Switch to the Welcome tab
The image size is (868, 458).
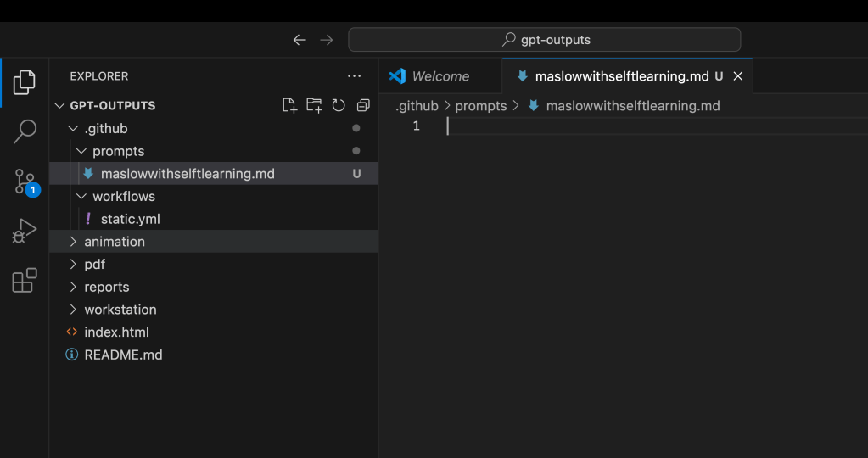440,76
